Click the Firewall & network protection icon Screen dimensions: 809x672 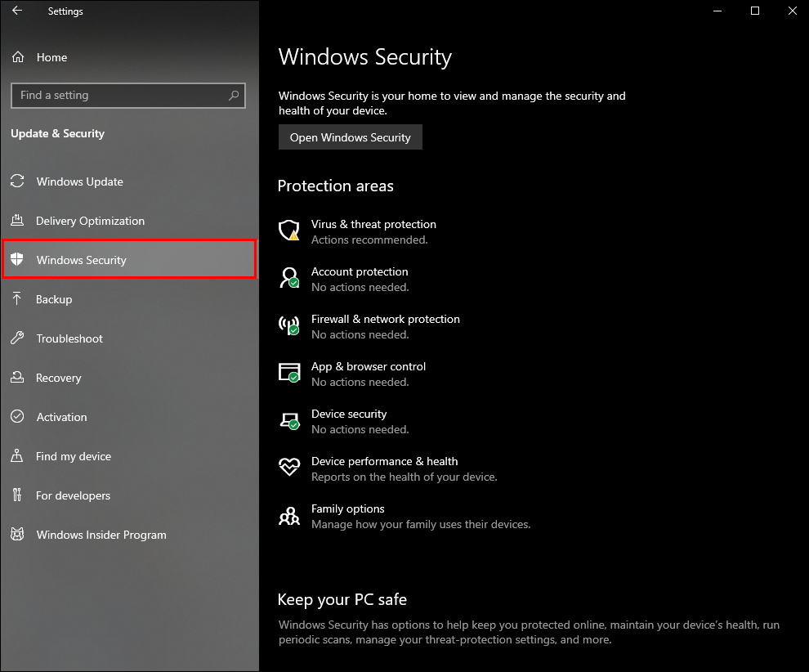tap(289, 325)
